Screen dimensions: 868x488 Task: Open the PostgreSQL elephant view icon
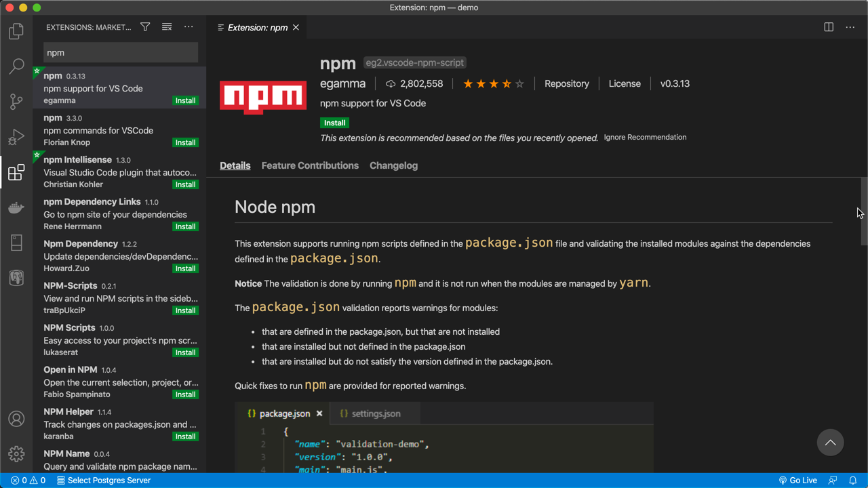(x=16, y=278)
